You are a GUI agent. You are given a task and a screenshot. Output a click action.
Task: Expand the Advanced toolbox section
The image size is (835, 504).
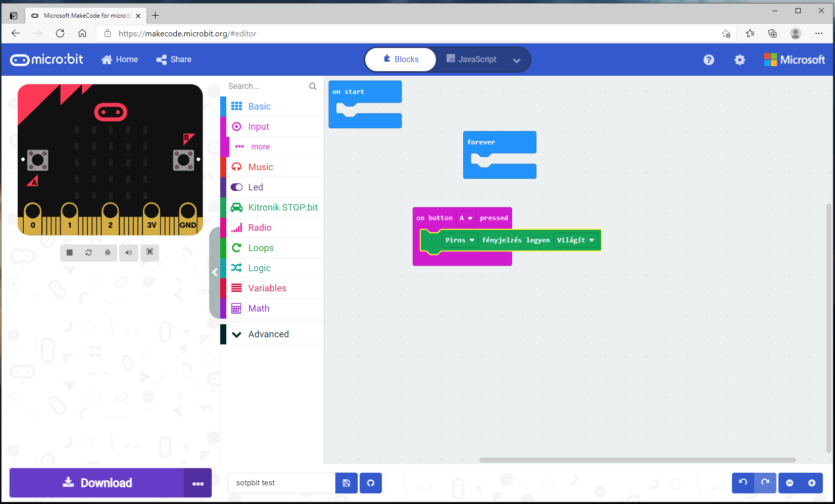268,334
